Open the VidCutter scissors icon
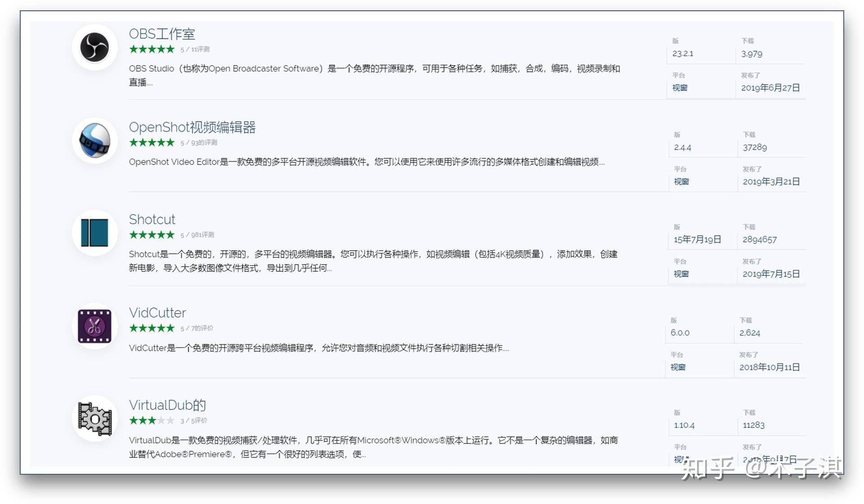Screen dimensions: 864x504 pyautogui.click(x=94, y=326)
